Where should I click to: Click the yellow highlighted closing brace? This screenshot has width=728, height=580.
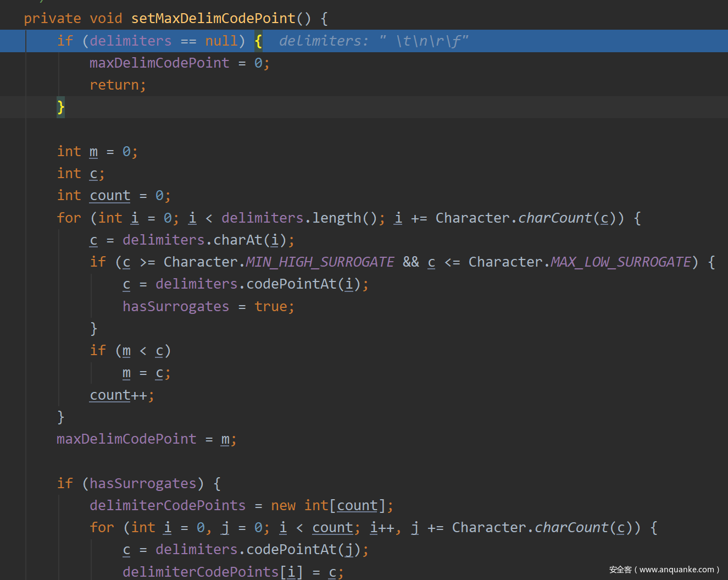pos(60,107)
